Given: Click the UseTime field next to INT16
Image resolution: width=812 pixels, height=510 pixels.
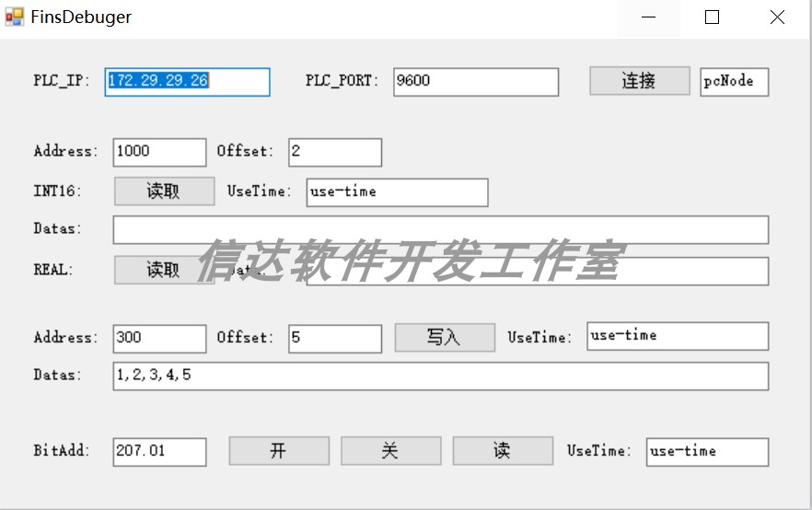Looking at the screenshot, I should pyautogui.click(x=397, y=192).
